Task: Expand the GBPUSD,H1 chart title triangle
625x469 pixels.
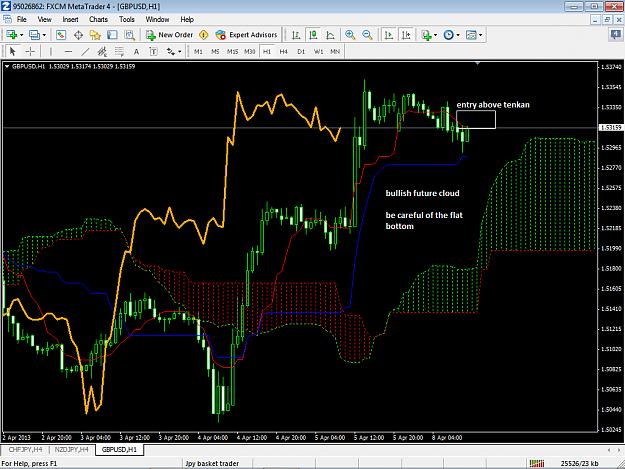Action: (x=7, y=67)
